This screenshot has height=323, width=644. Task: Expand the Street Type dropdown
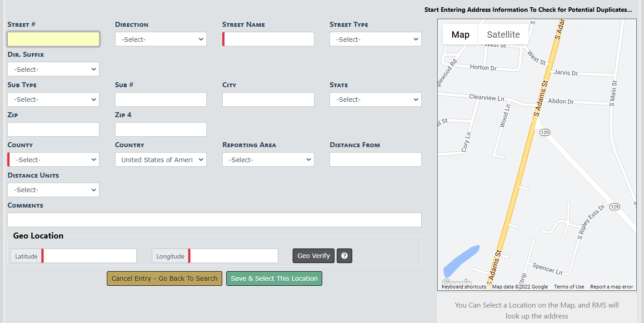pyautogui.click(x=375, y=39)
